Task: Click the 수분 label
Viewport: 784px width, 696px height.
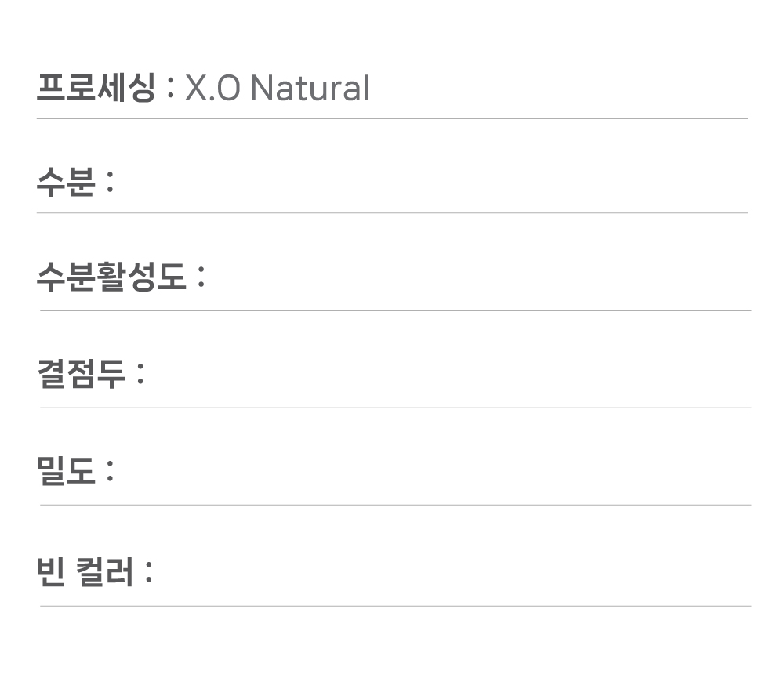Action: 66,183
